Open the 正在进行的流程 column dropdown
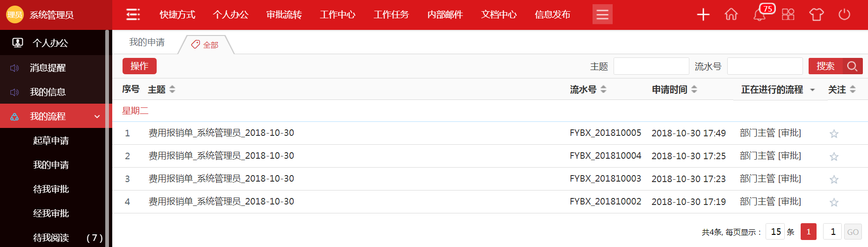868x247 pixels. pyautogui.click(x=812, y=90)
